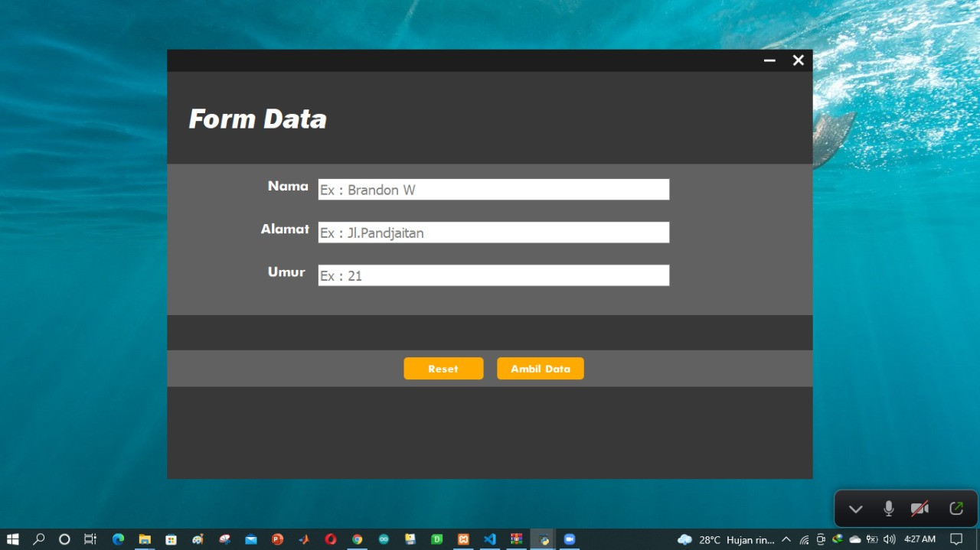Select the Umur input box
The image size is (980, 550).
pyautogui.click(x=493, y=275)
